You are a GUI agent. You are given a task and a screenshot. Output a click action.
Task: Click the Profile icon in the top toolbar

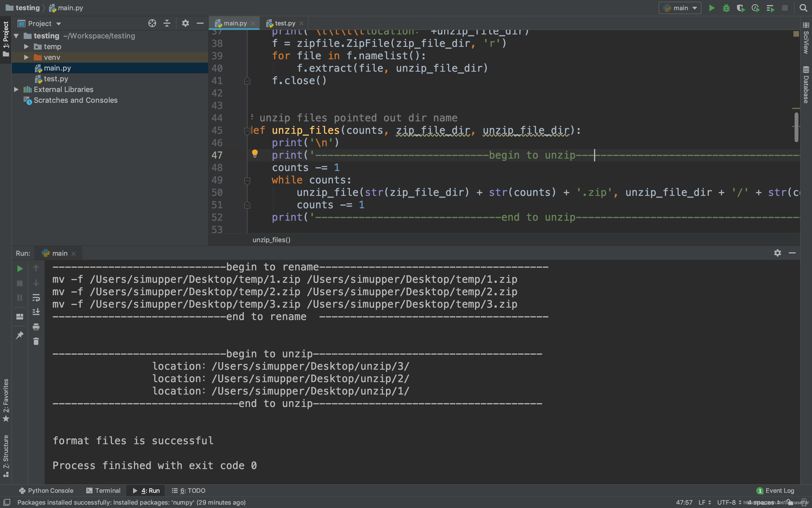pyautogui.click(x=755, y=8)
